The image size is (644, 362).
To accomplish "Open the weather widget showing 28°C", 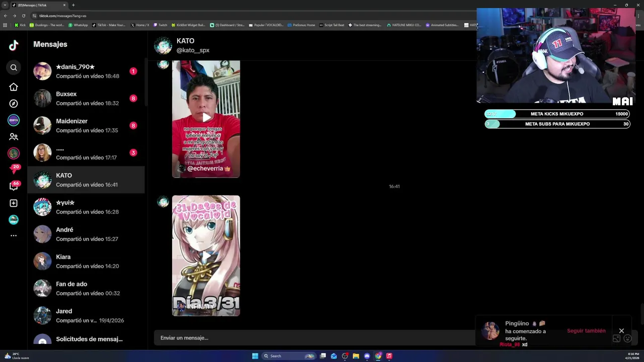I will click(x=16, y=356).
